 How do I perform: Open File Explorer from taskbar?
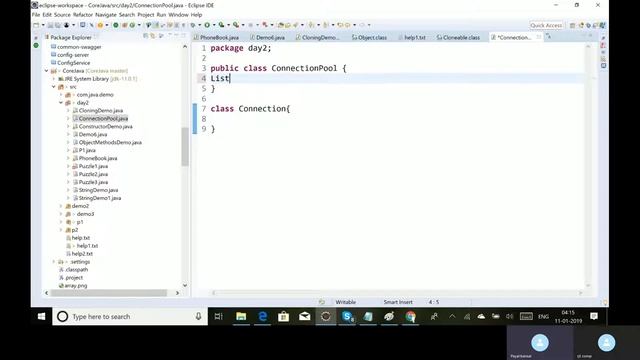[241, 316]
